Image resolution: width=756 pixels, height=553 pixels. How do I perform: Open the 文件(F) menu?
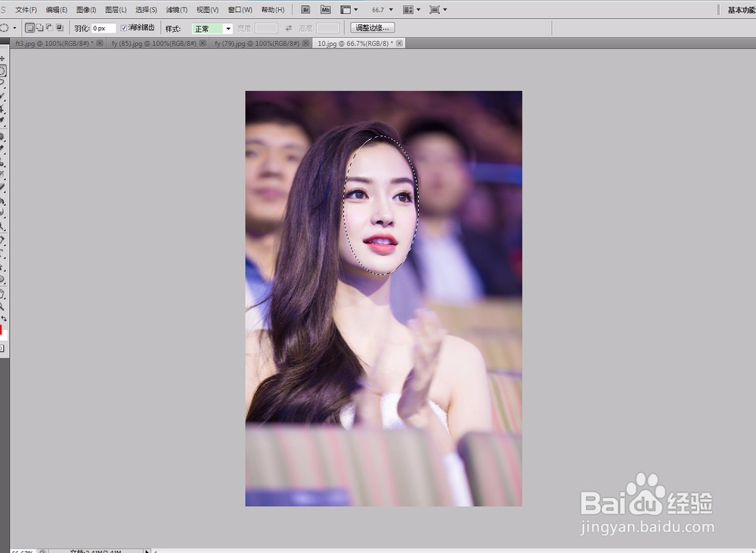click(26, 10)
